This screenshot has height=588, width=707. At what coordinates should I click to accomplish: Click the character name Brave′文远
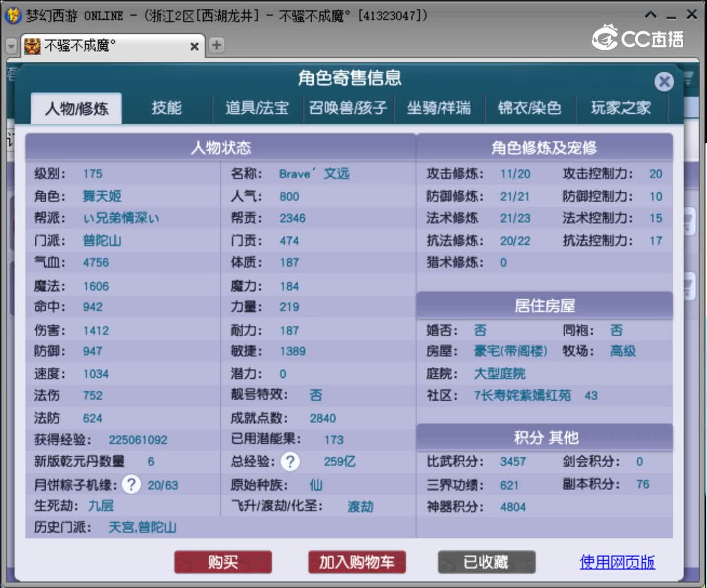click(314, 174)
